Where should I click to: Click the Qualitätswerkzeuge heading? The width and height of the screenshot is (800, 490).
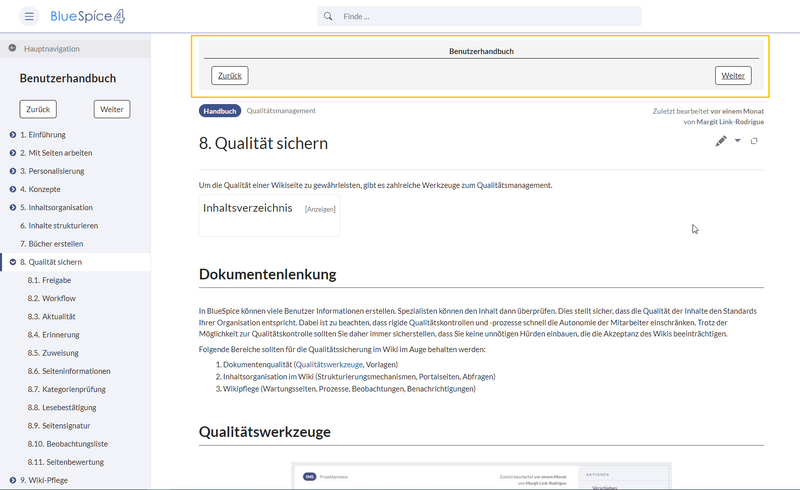pos(265,432)
